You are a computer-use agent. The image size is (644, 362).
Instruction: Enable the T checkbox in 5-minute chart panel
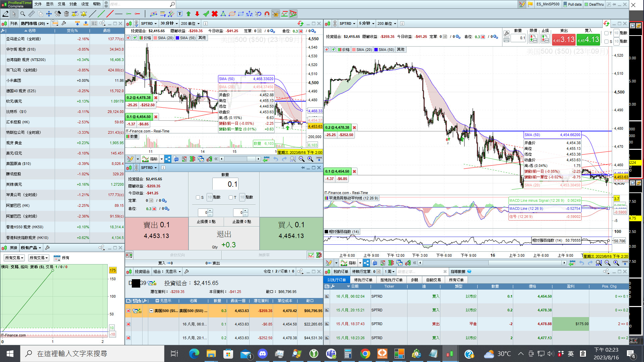606,33
